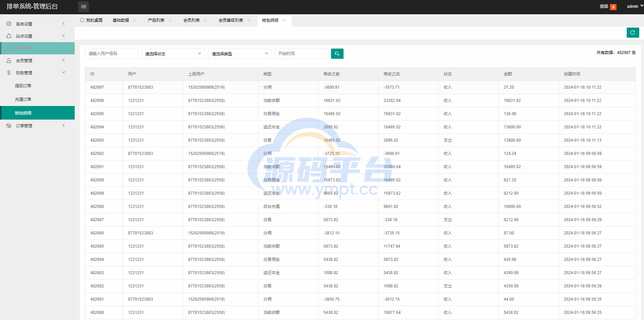This screenshot has width=644, height=320.
Task: Click the search magnifier button
Action: click(x=337, y=54)
